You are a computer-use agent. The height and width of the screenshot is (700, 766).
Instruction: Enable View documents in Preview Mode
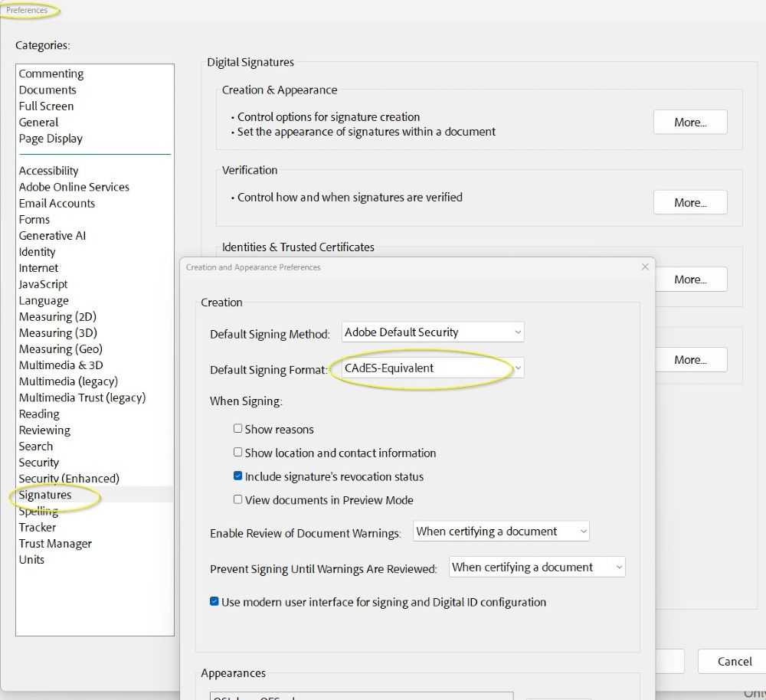[x=238, y=500]
